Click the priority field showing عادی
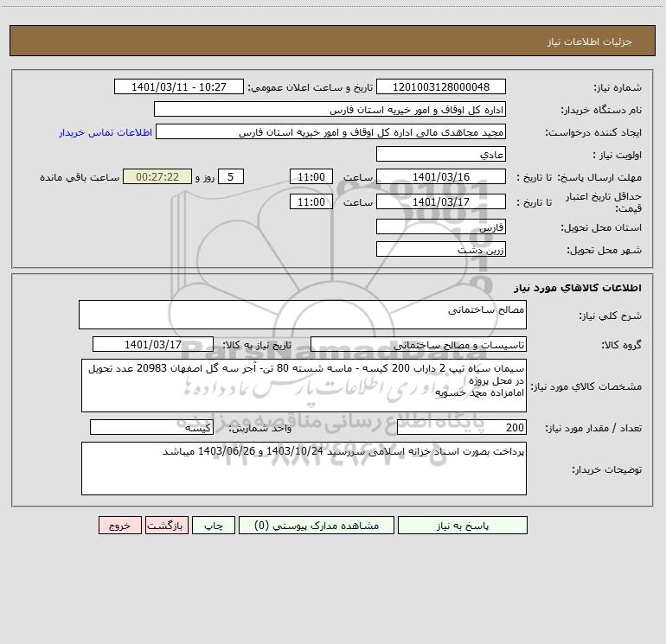The height and width of the screenshot is (644, 666). click(x=441, y=154)
